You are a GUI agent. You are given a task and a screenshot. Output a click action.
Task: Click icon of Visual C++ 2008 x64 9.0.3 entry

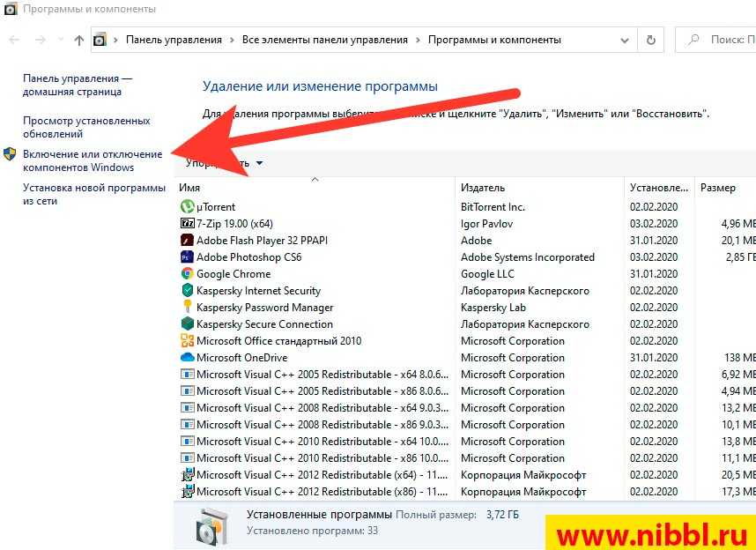pyautogui.click(x=187, y=408)
